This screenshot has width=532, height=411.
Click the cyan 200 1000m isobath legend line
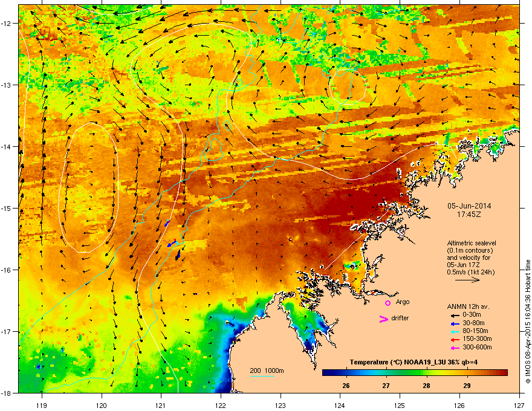point(262,377)
